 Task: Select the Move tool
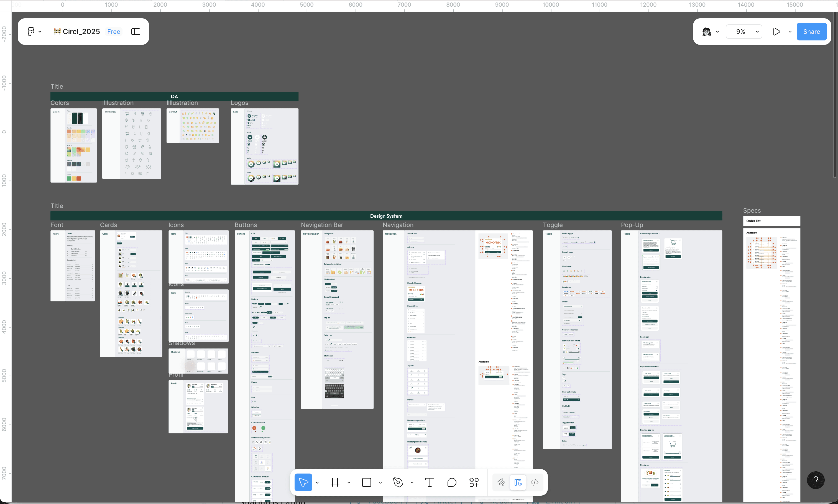303,482
